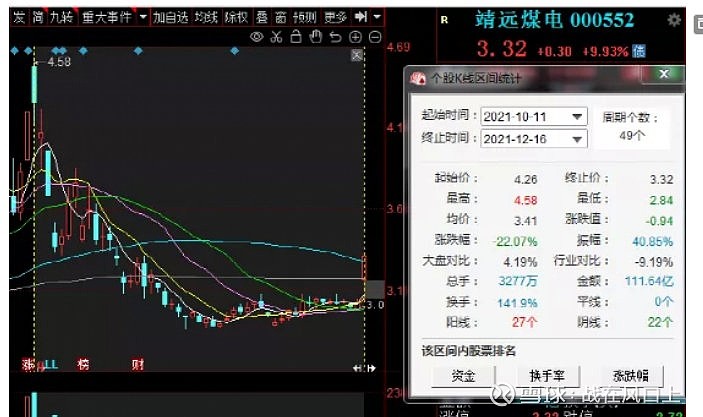Select the scissors cut tool
The image size is (703, 417).
point(276,37)
